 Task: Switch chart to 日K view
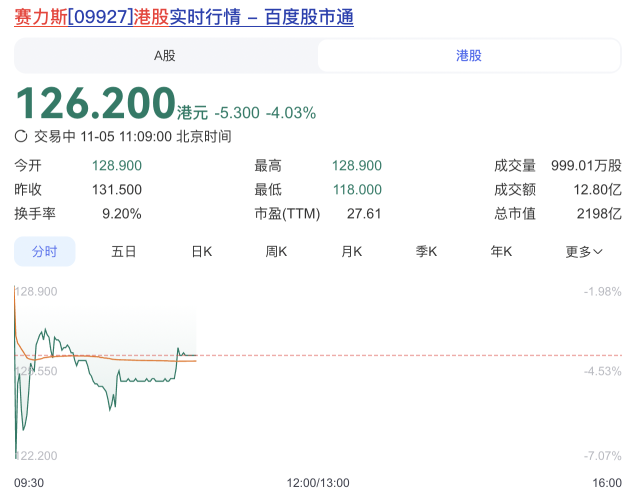pyautogui.click(x=202, y=252)
